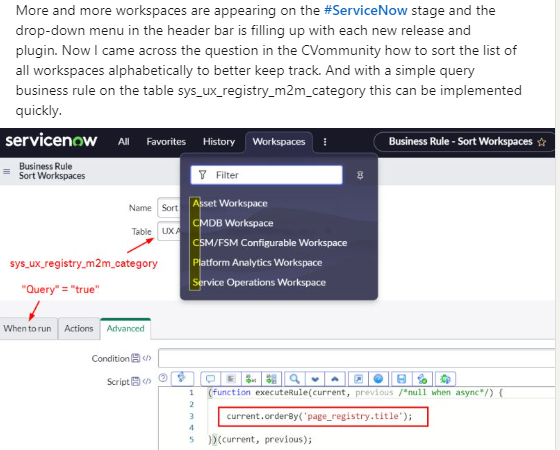Click the code icon next to Script
The image size is (560, 450).
(x=147, y=381)
